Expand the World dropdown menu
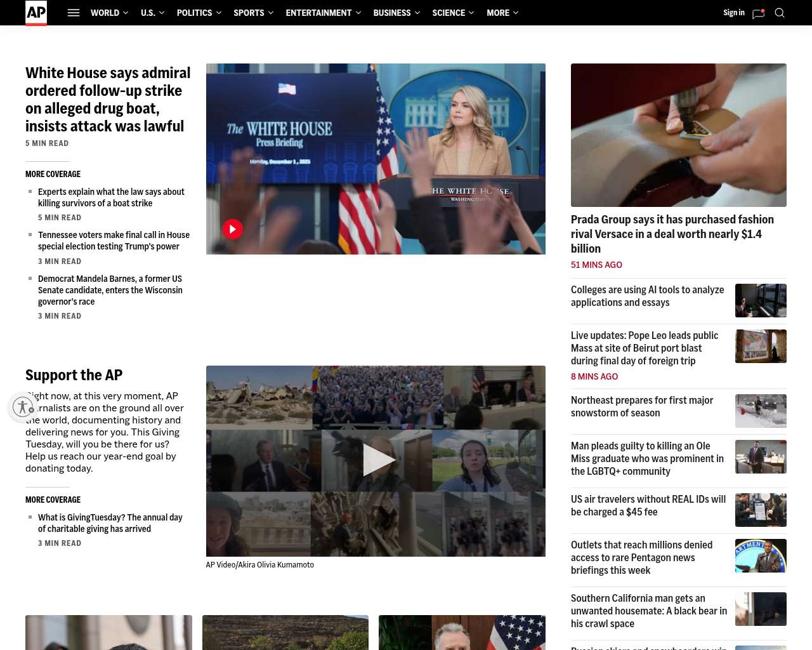The width and height of the screenshot is (812, 650). tap(109, 13)
